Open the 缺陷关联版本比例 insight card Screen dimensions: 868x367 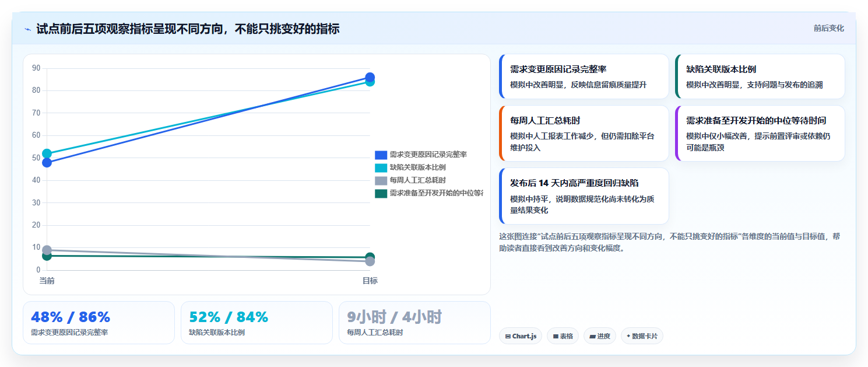760,76
